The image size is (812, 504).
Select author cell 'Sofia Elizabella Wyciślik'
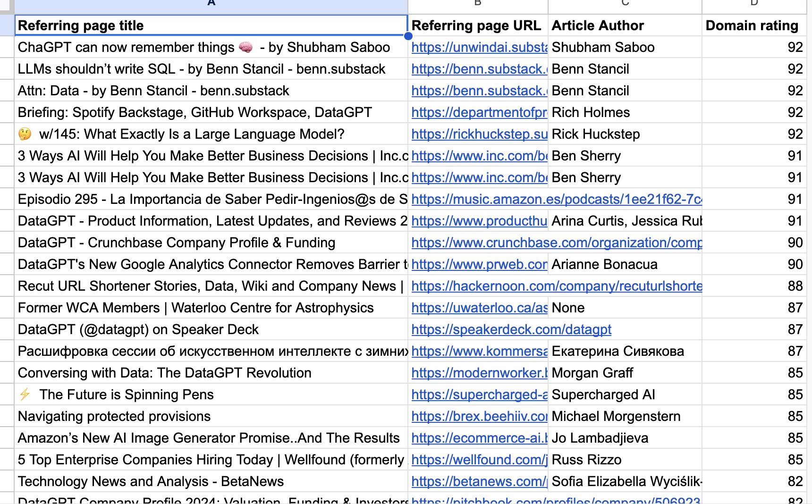[x=625, y=481]
